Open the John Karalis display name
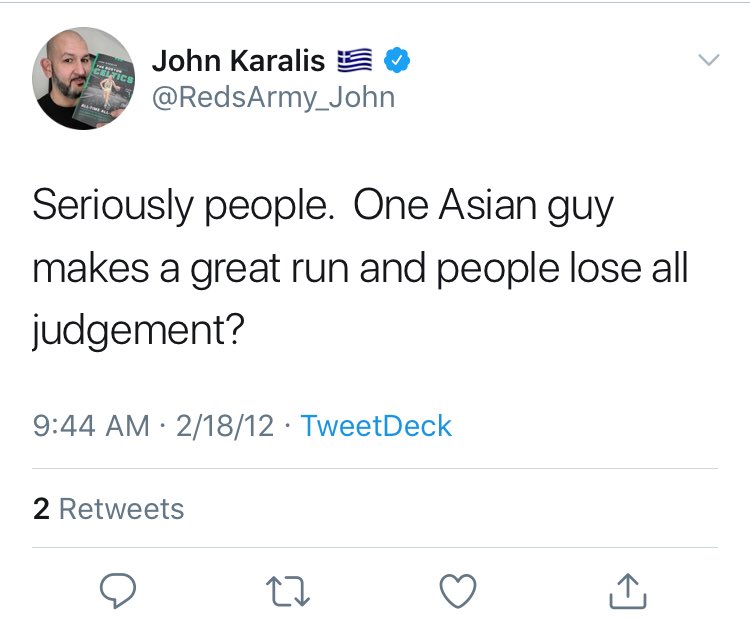The height and width of the screenshot is (628, 750). [x=238, y=61]
